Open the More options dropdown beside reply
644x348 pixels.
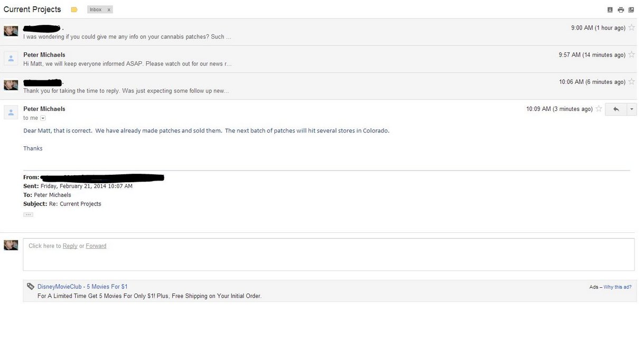631,109
